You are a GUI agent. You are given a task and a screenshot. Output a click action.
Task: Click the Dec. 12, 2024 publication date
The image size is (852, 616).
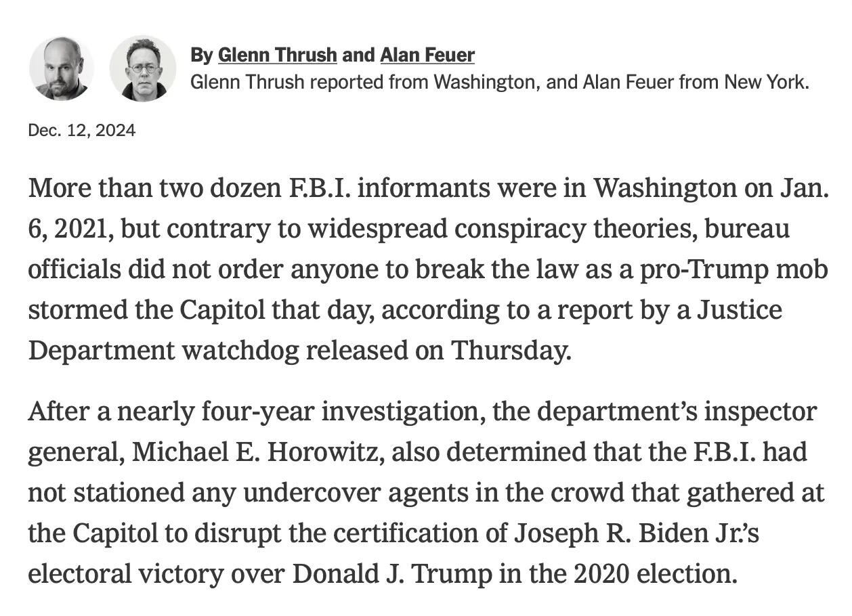(82, 130)
